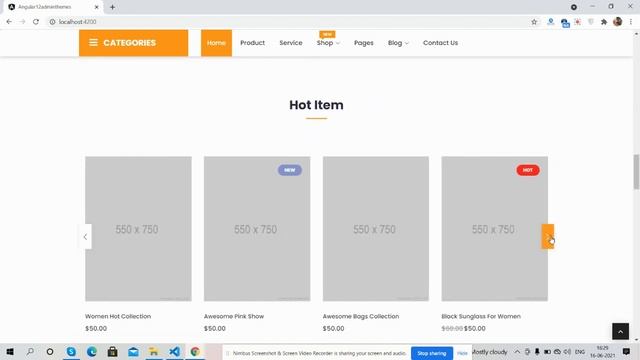Open Mail app from the taskbar
The image size is (640, 360).
pyautogui.click(x=133, y=351)
